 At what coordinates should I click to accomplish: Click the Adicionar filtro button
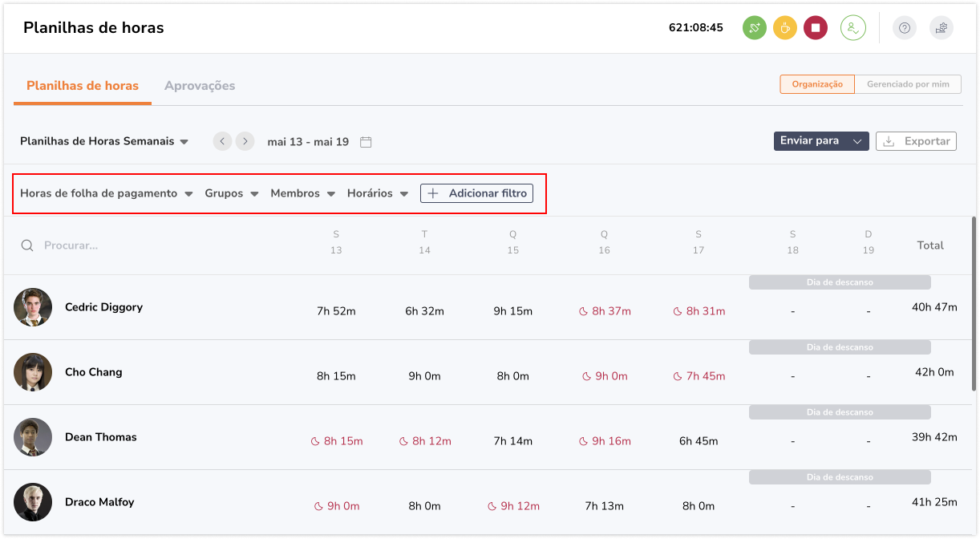tap(476, 193)
